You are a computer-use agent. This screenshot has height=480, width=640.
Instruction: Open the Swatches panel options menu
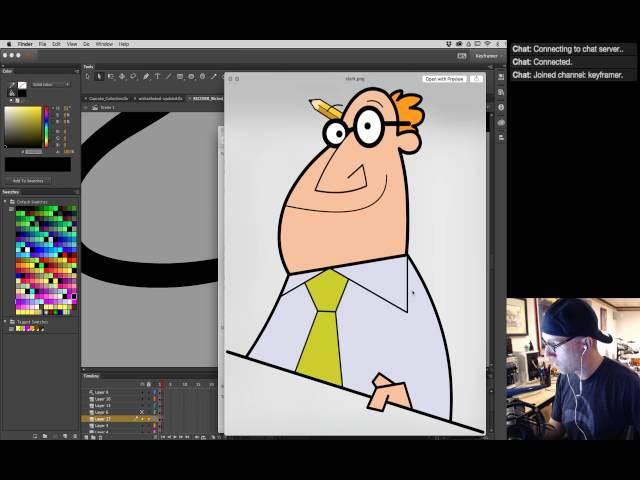pyautogui.click(x=76, y=192)
